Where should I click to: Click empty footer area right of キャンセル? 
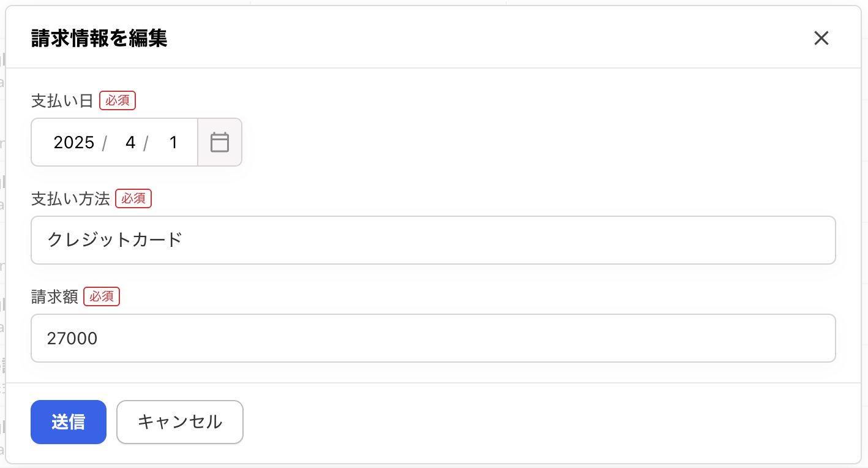tap(520, 422)
